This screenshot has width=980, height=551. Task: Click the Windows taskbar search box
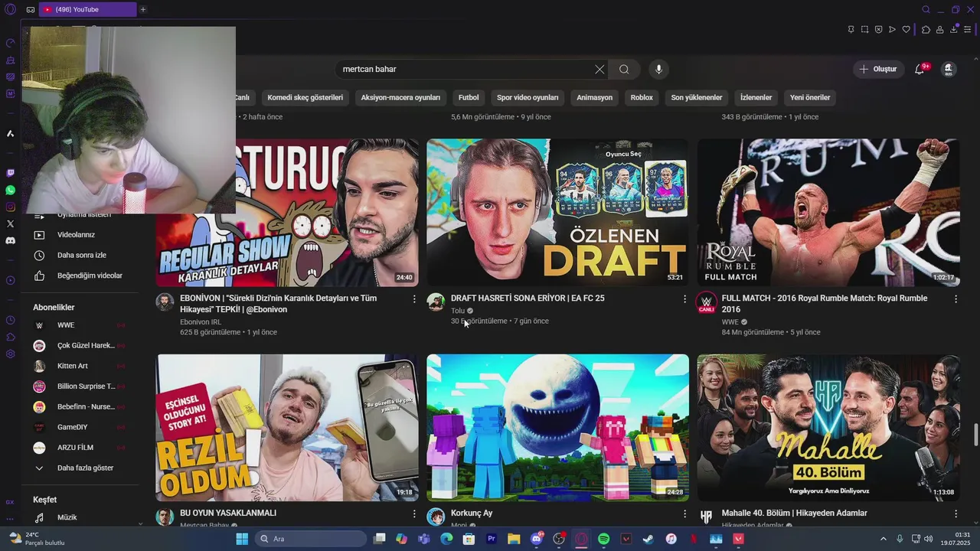(x=310, y=539)
